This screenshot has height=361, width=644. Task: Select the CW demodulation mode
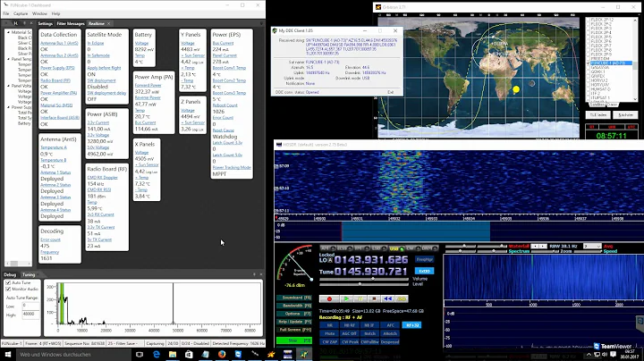412,248
